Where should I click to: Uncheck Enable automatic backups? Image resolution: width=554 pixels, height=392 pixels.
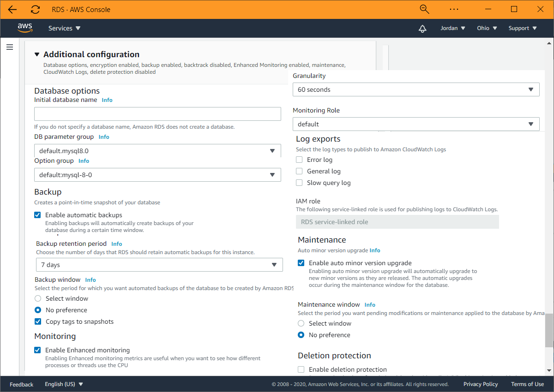[x=37, y=215]
